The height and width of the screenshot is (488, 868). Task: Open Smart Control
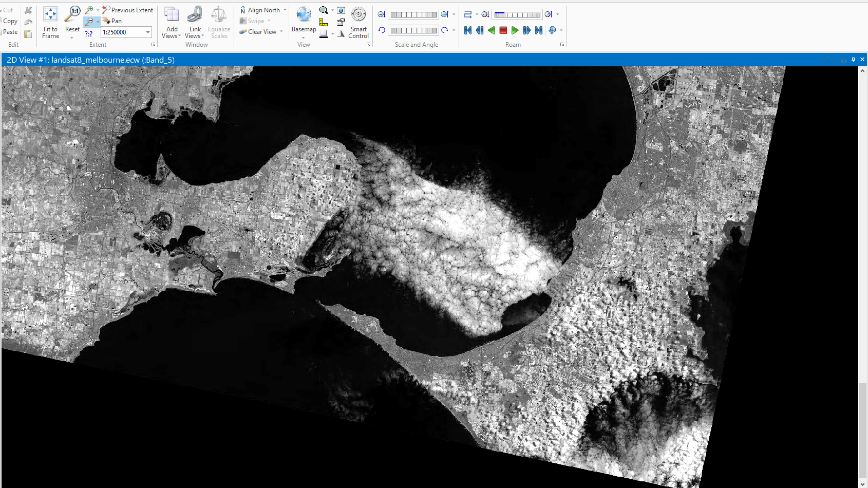358,22
